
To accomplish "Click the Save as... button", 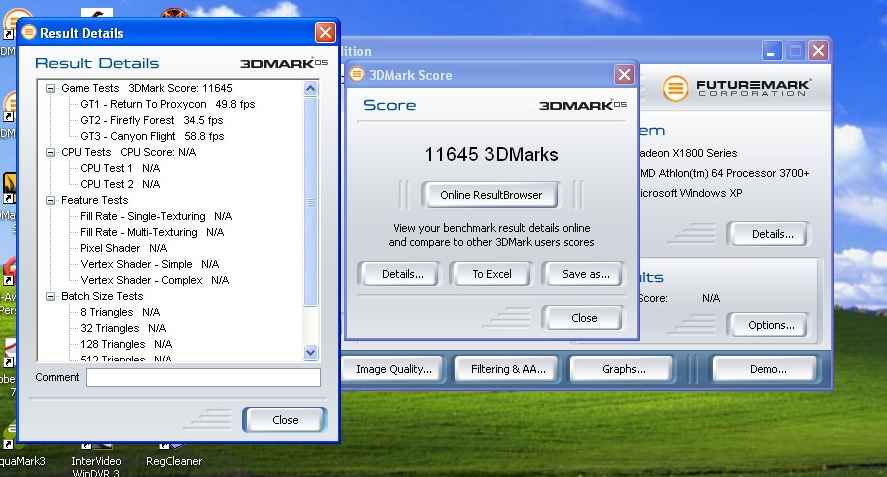I will 585,274.
